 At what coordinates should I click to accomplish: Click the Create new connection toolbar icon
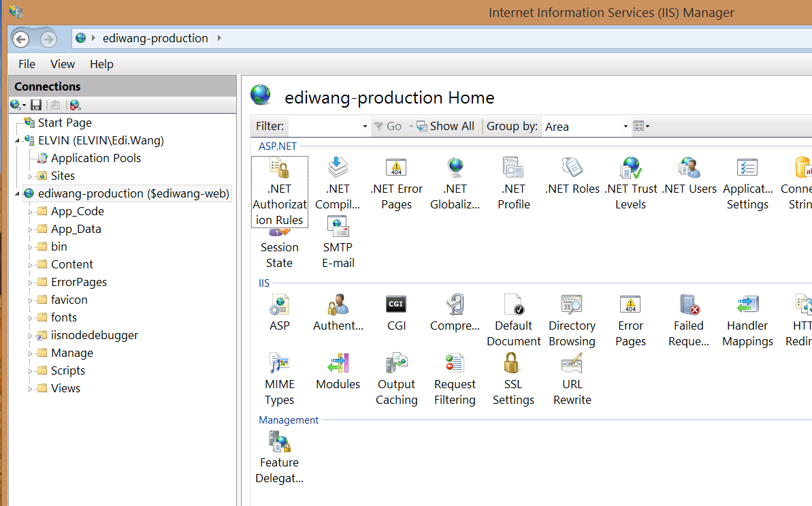(x=17, y=105)
